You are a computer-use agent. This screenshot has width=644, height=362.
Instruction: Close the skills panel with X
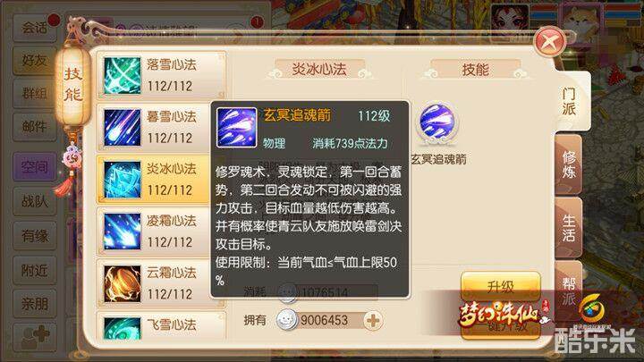(550, 41)
